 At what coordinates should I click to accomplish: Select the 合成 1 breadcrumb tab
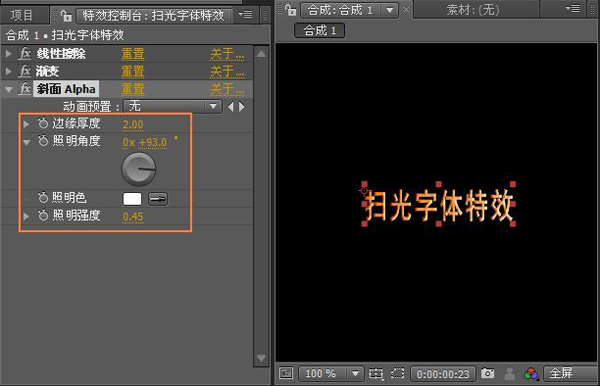click(320, 30)
